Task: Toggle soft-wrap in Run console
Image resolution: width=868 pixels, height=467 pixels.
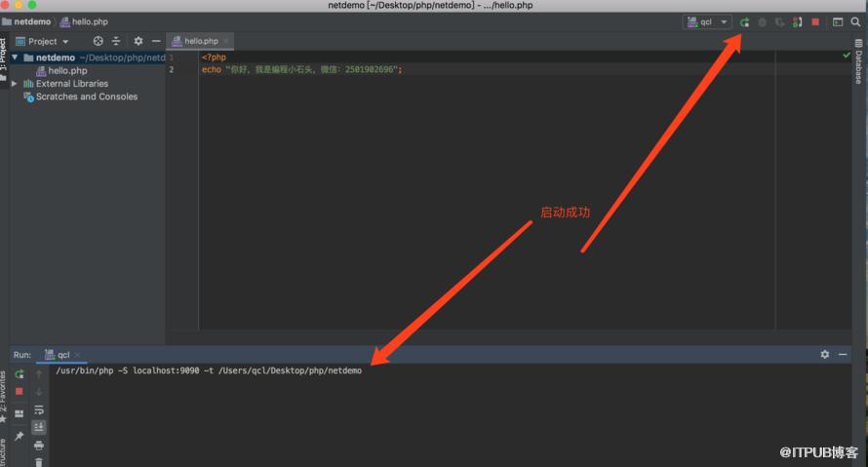Action: click(39, 410)
